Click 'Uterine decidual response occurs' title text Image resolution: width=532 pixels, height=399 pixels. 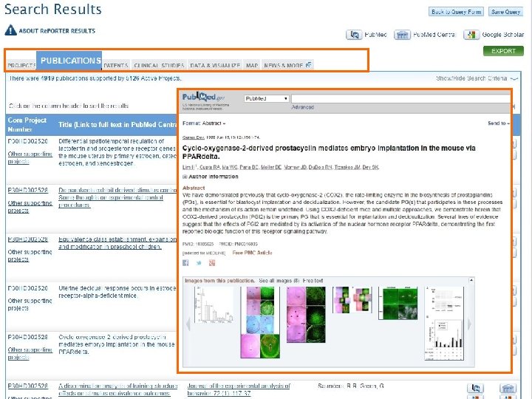coord(117,292)
